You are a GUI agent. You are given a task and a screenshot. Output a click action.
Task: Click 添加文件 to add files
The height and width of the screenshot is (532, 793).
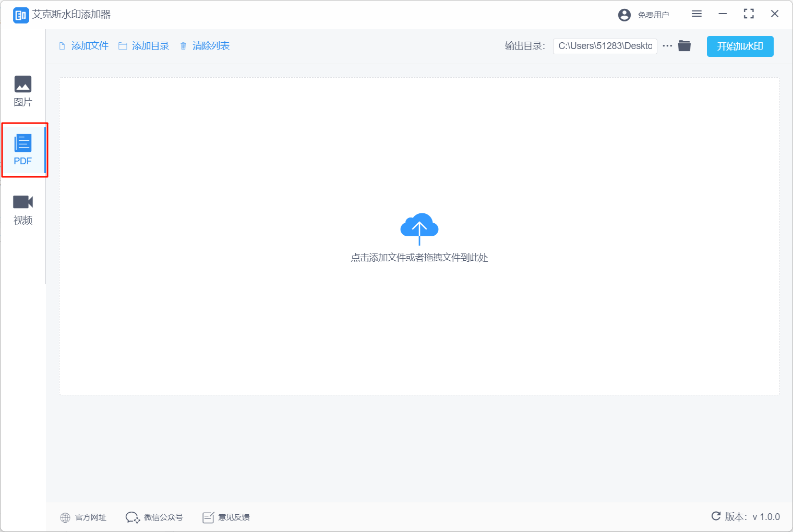(x=84, y=46)
